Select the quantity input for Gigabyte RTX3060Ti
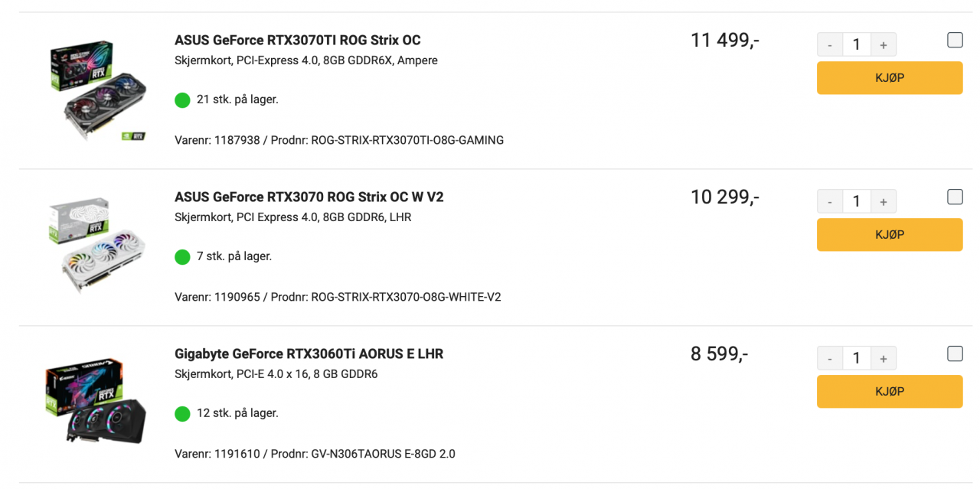 coord(857,357)
